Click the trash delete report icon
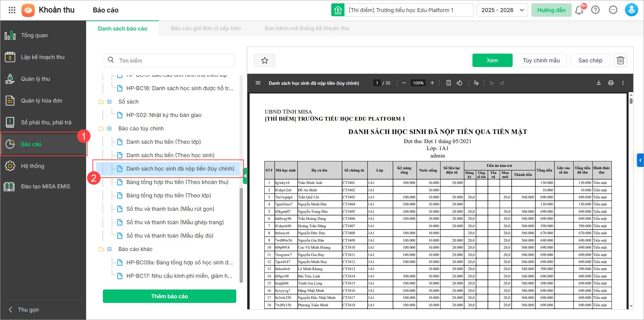The height and width of the screenshot is (320, 644). 620,60
